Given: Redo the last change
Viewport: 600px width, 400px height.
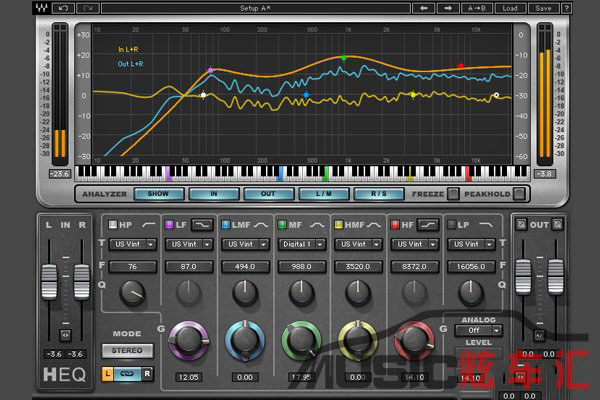Looking at the screenshot, I should [88, 8].
